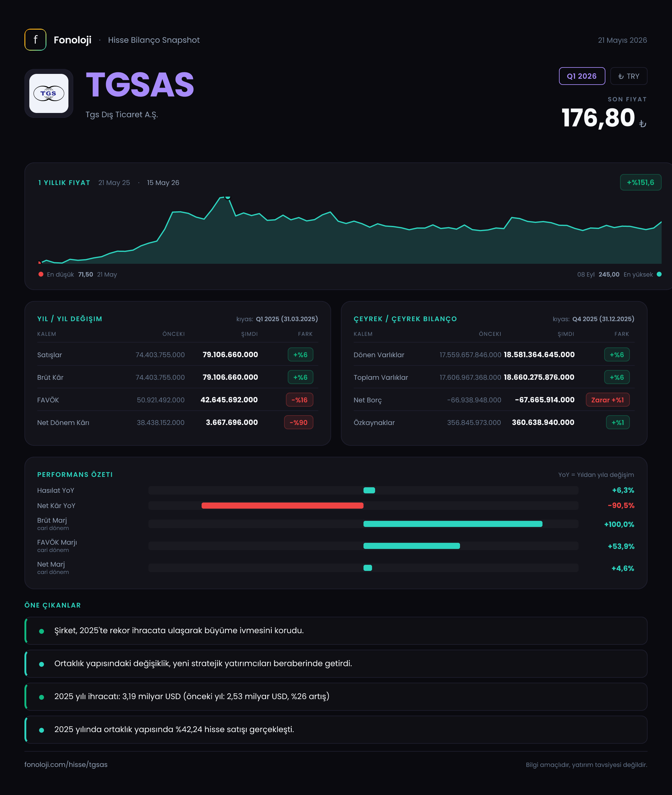672x795 pixels.
Task: Click the Dönen Varlıklar +%6 badge
Action: (x=617, y=354)
